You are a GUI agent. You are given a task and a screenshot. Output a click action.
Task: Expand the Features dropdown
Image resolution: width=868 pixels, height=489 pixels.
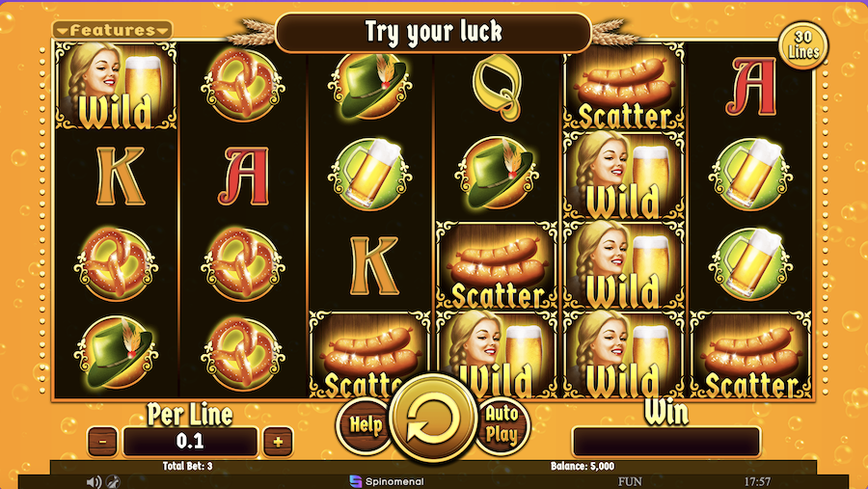113,30
